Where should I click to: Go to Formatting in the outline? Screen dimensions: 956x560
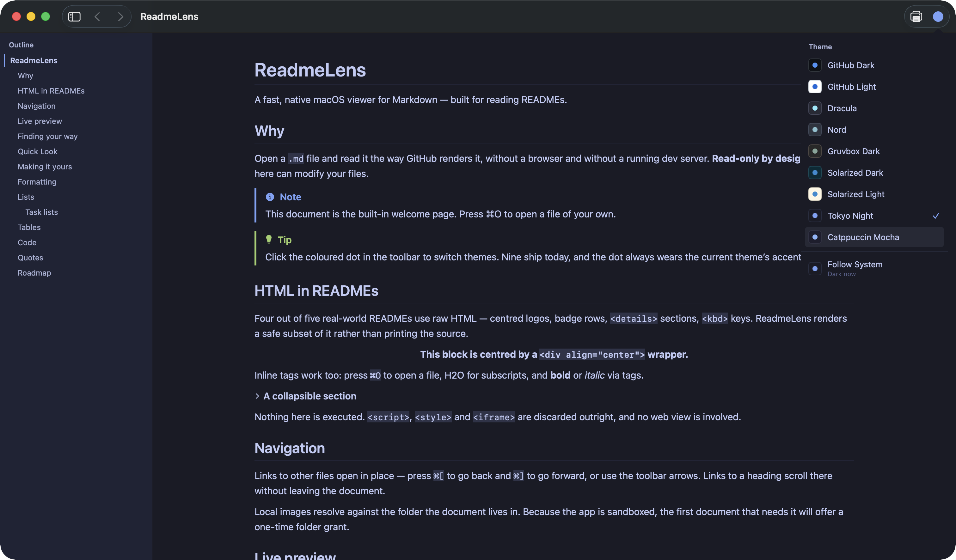(37, 182)
